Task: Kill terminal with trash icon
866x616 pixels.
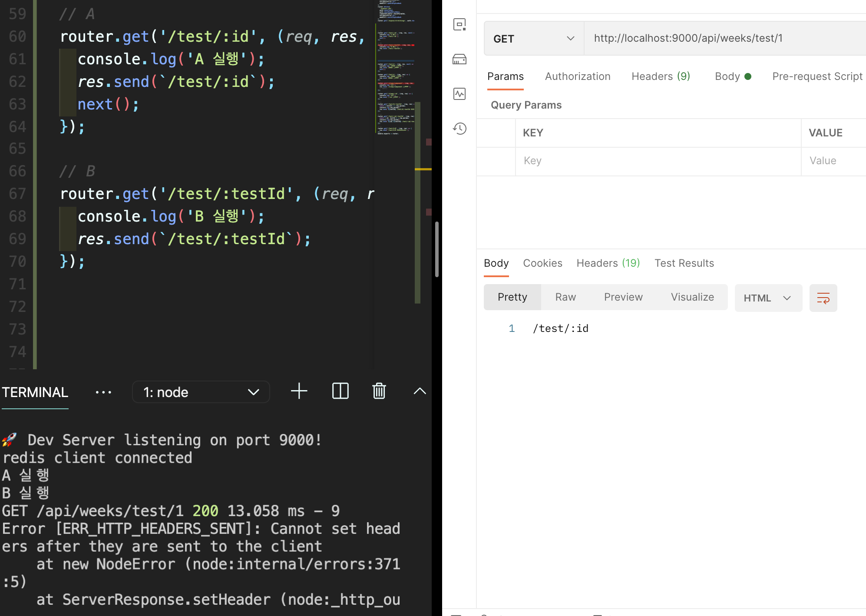Action: pyautogui.click(x=379, y=391)
